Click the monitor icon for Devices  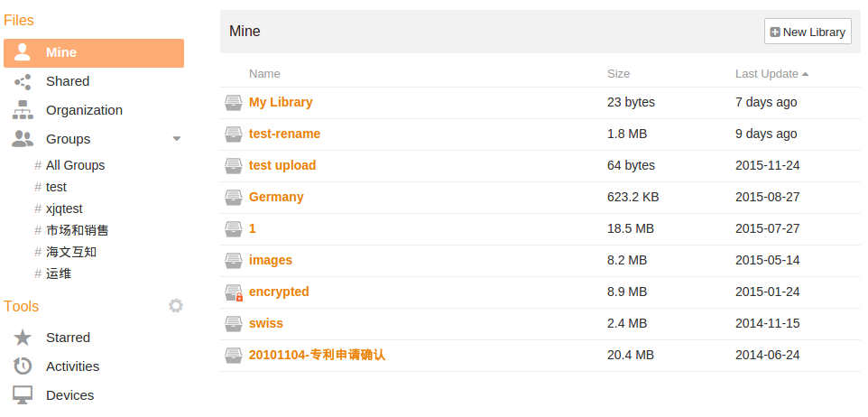pos(23,395)
